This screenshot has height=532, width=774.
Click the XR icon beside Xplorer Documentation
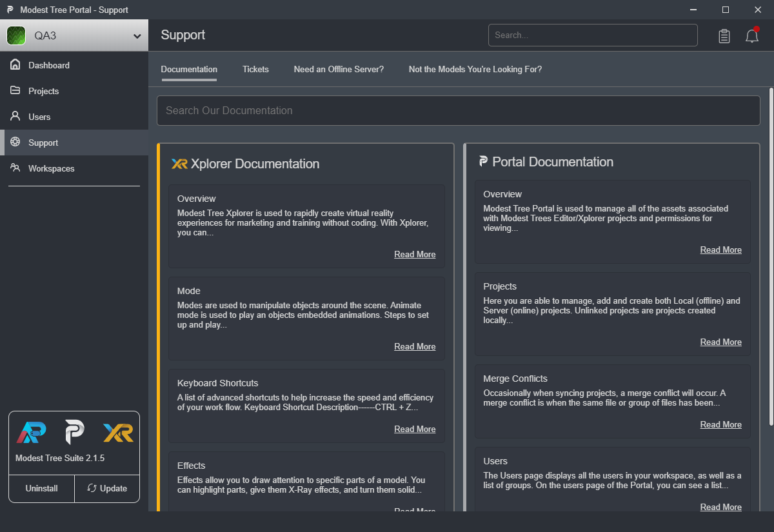[x=179, y=164]
